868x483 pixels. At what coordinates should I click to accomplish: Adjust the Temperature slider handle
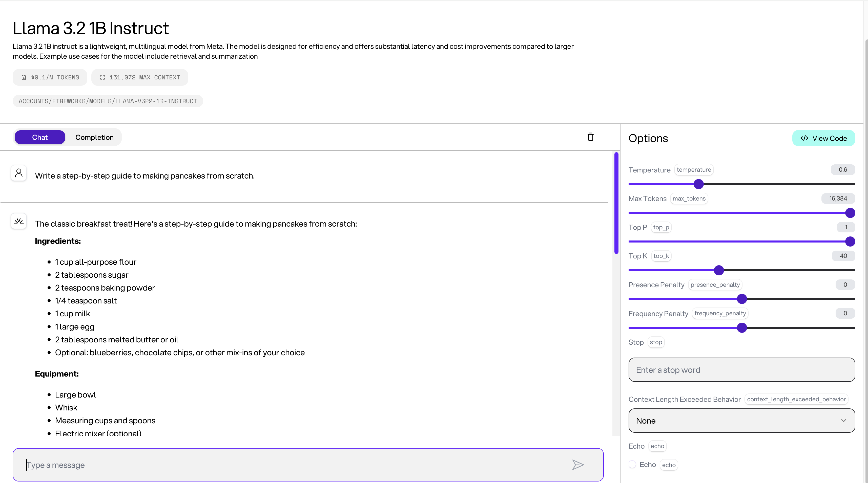click(698, 184)
